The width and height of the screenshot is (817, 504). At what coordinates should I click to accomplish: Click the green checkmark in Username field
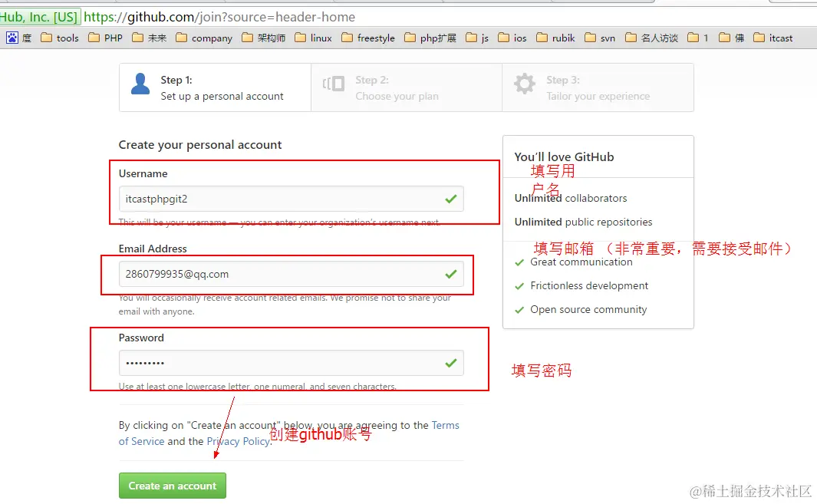[x=451, y=199]
